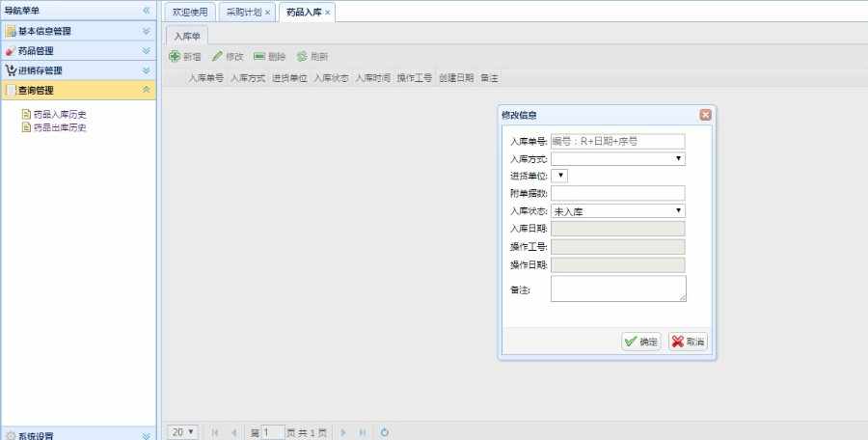Click 入库单号 column header
The image size is (868, 440).
point(206,78)
